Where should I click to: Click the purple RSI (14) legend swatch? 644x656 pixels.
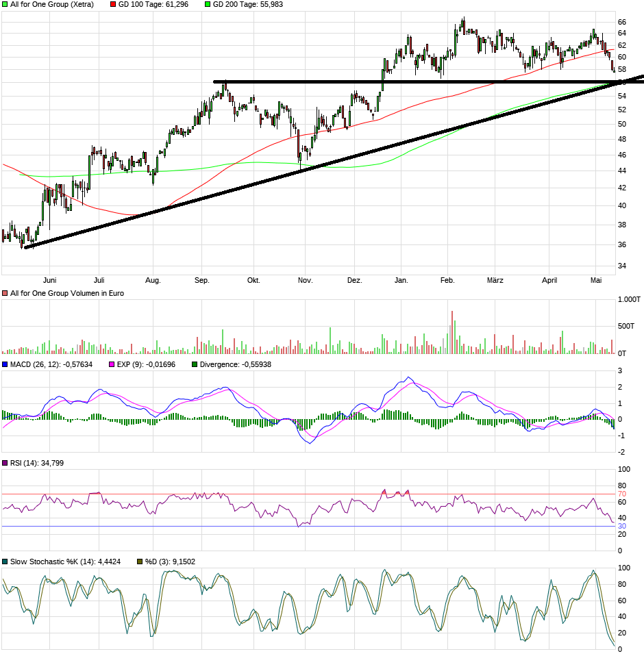pyautogui.click(x=5, y=464)
